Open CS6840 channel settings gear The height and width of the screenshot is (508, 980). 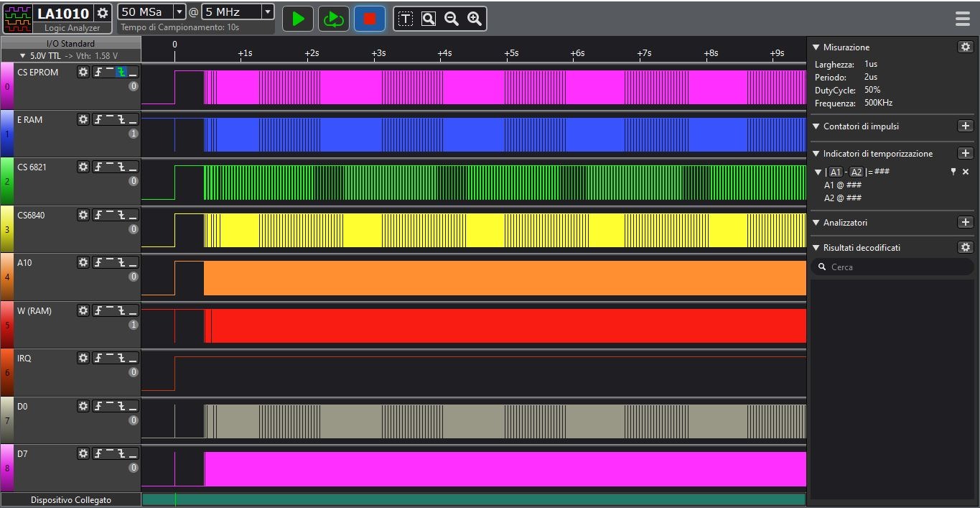pos(83,215)
